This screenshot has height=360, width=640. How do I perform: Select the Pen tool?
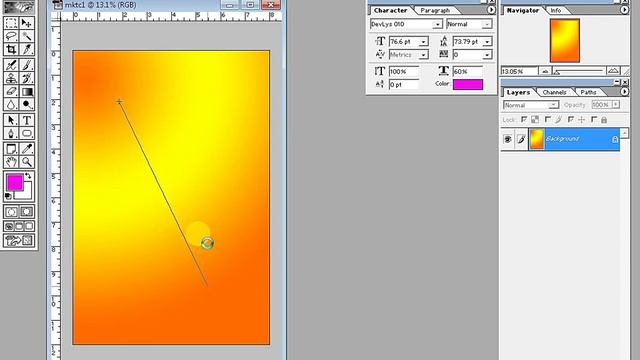[11, 133]
